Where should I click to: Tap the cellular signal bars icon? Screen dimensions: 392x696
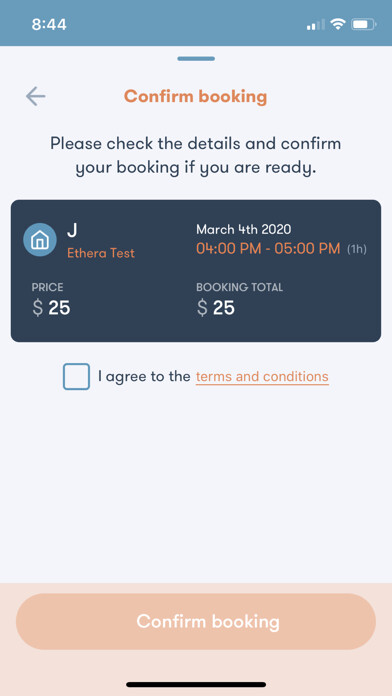point(316,25)
